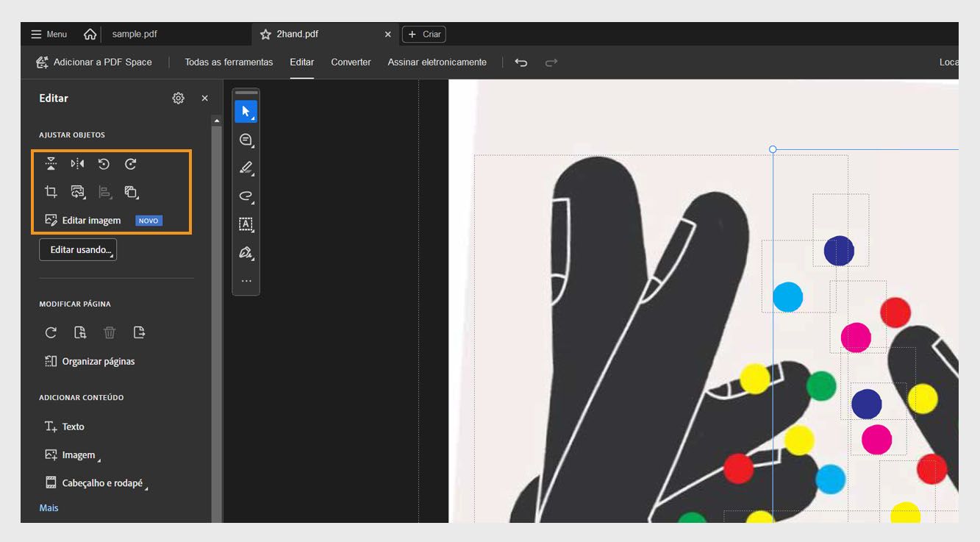
Task: Open more tools via the ellipsis in floating toolbar
Action: click(x=246, y=279)
